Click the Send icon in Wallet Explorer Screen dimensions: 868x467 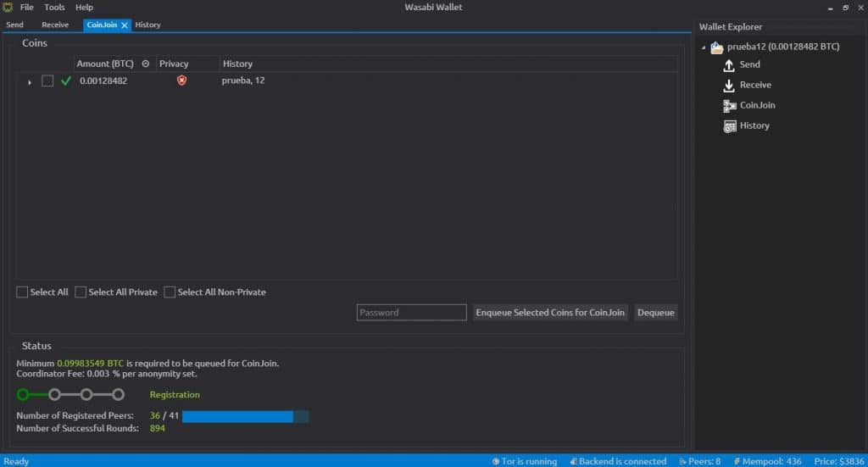point(729,65)
